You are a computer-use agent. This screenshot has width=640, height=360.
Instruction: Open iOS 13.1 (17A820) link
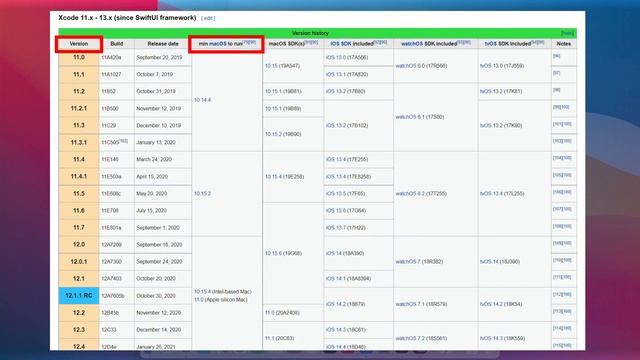click(347, 75)
